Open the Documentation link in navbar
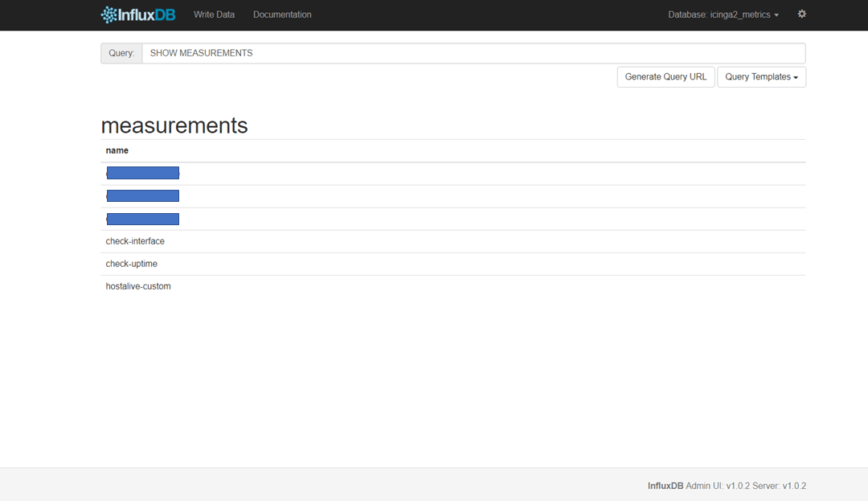The height and width of the screenshot is (501, 868). coord(282,15)
